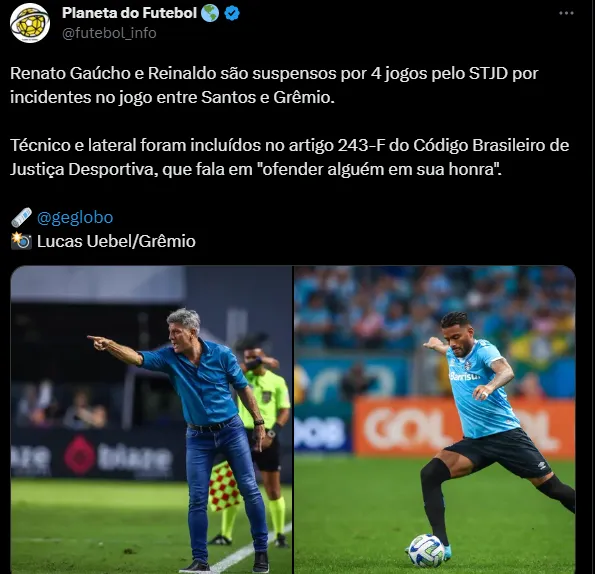Viewport: 595px width, 574px height.
Task: Open the left photo of the pointing coach
Action: point(151,420)
